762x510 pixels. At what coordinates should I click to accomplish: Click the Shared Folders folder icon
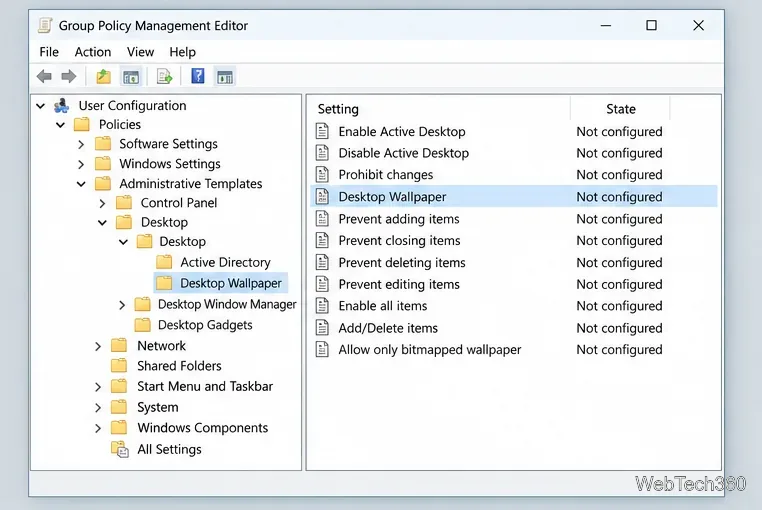pos(119,365)
